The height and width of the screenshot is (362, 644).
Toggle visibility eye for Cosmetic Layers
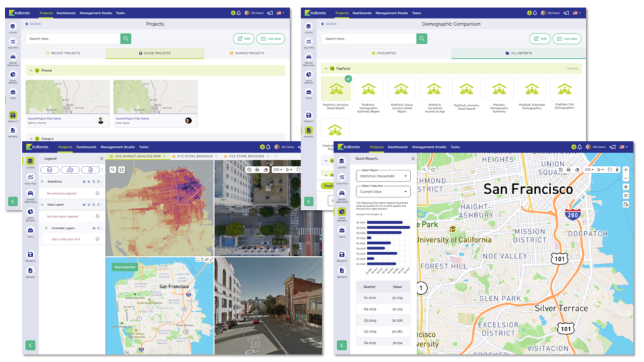(x=94, y=228)
